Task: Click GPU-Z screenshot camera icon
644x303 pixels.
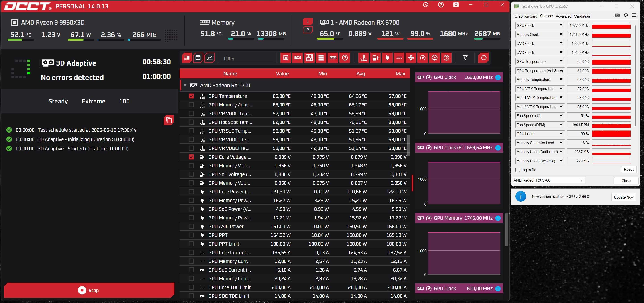Action: [x=617, y=15]
